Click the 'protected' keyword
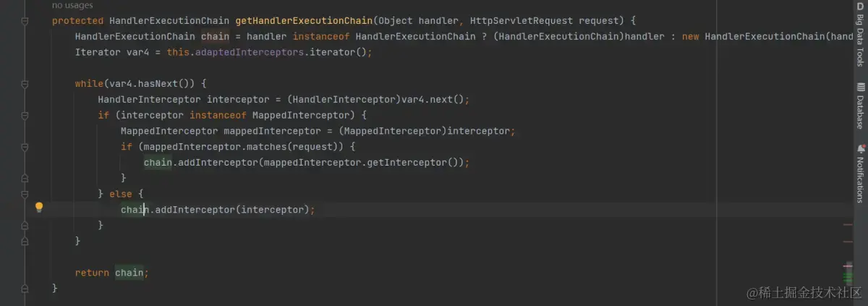Image resolution: width=868 pixels, height=306 pixels. [x=77, y=21]
